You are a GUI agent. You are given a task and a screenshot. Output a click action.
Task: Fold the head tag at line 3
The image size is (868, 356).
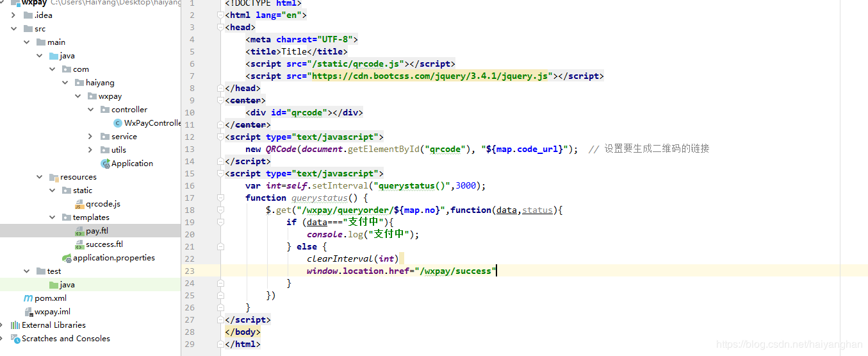(220, 27)
